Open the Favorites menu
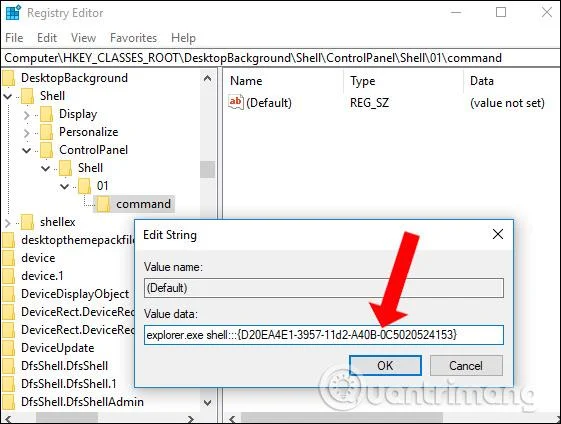The height and width of the screenshot is (424, 561). pyautogui.click(x=133, y=38)
